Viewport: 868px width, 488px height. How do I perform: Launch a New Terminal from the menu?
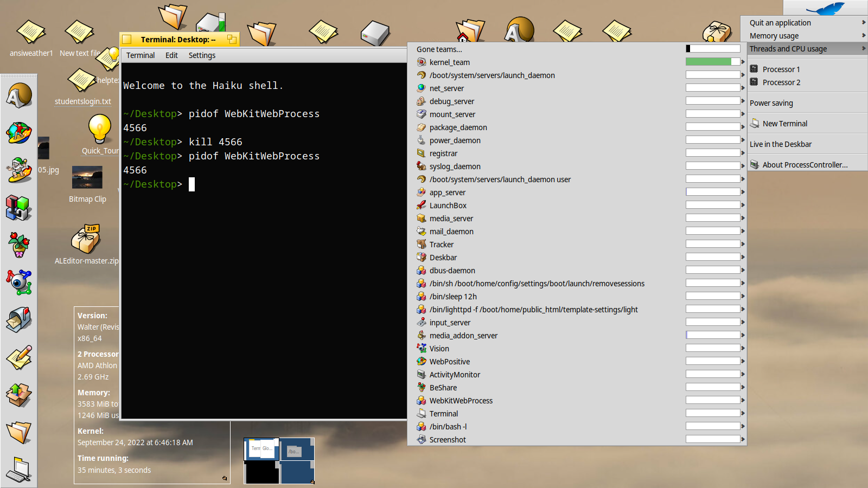tap(784, 123)
